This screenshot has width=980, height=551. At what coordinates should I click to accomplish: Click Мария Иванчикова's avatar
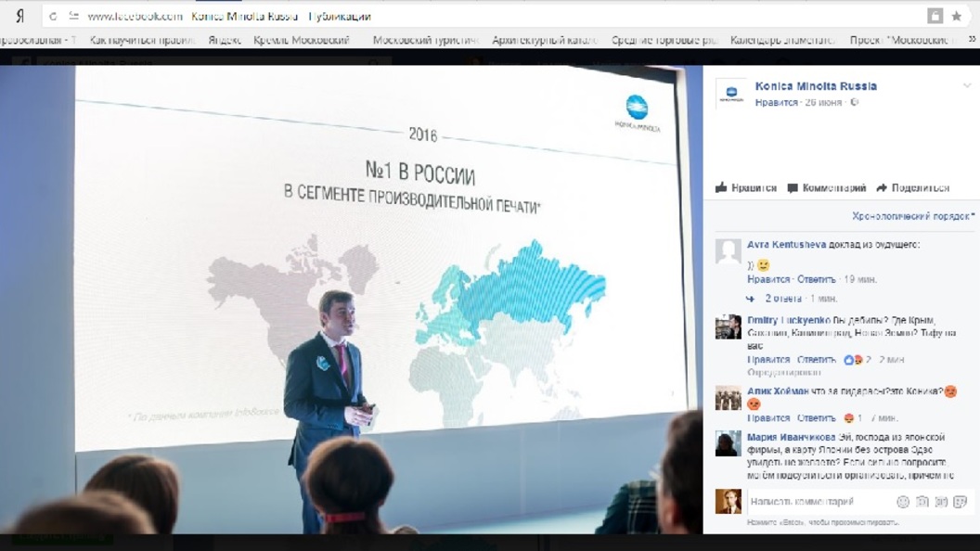[729, 443]
